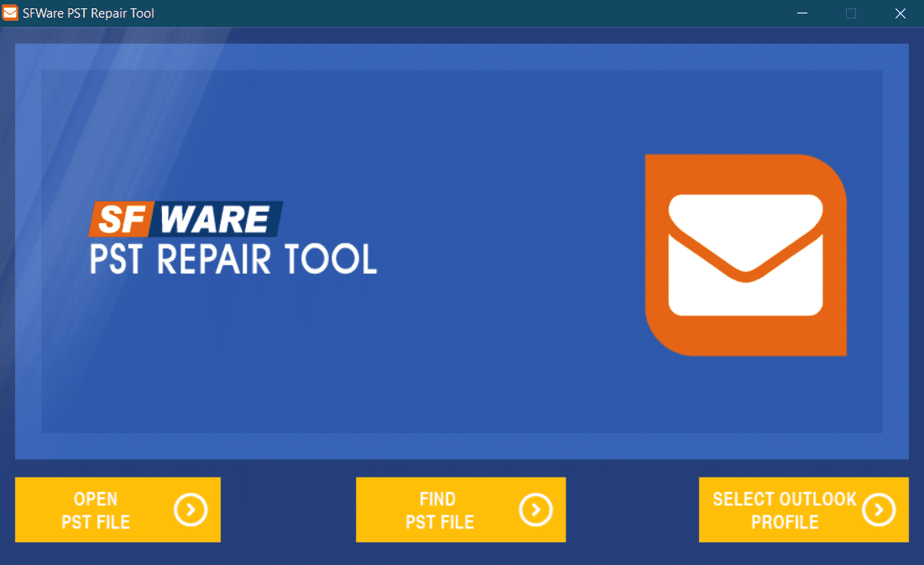Image resolution: width=924 pixels, height=565 pixels.
Task: Click the arrow icon on Find PST File
Action: coord(535,510)
